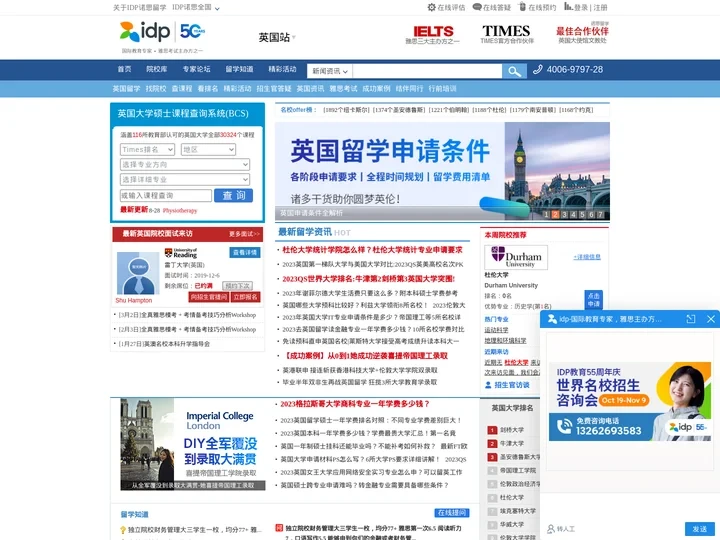Screen dimensions: 720x540
Task: Click the 或输入课程查询 input field
Action: pyautogui.click(x=166, y=196)
